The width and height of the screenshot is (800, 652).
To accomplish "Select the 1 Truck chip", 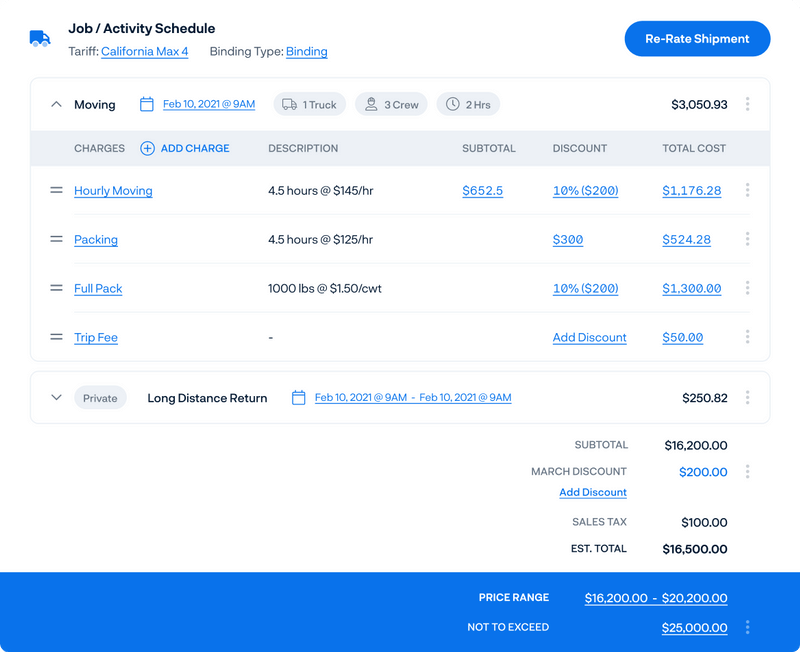I will point(310,104).
